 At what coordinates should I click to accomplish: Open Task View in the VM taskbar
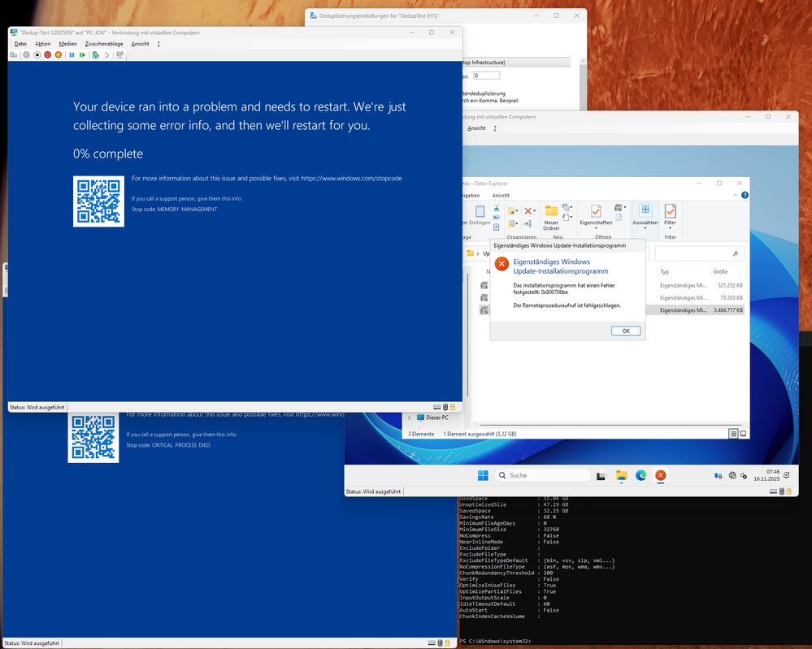(601, 476)
